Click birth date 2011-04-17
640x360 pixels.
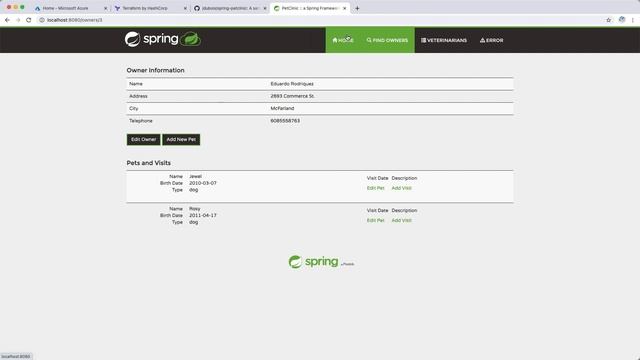click(x=202, y=215)
